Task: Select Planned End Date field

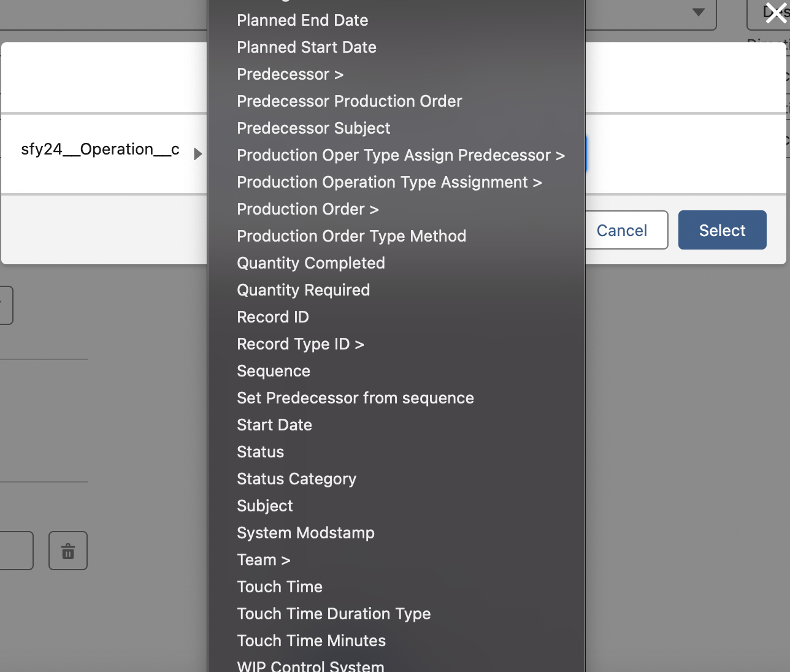Action: [302, 20]
